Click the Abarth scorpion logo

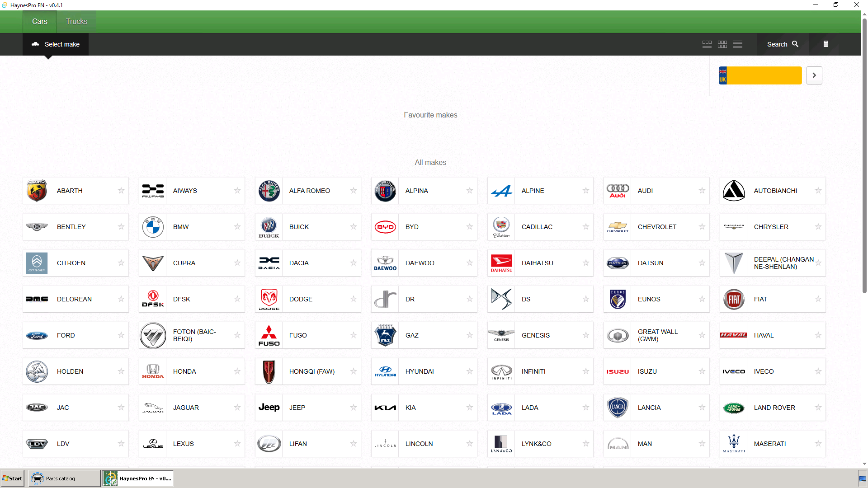37,191
